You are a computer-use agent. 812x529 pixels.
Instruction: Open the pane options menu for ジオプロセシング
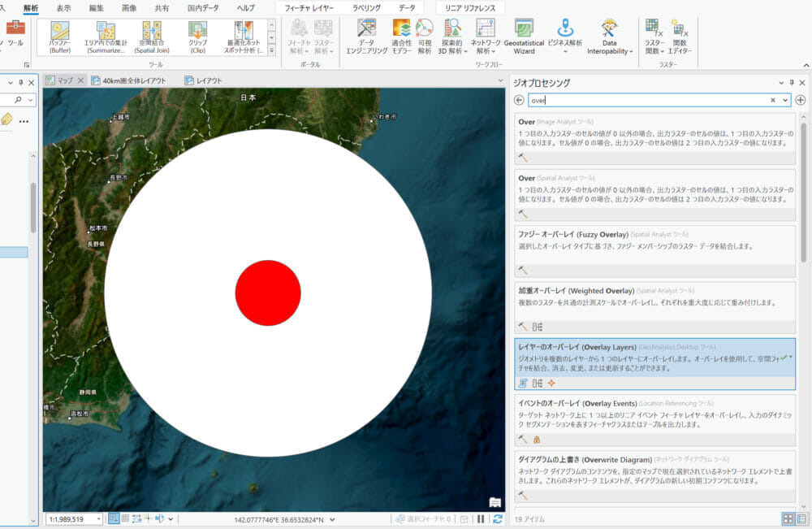coord(781,83)
